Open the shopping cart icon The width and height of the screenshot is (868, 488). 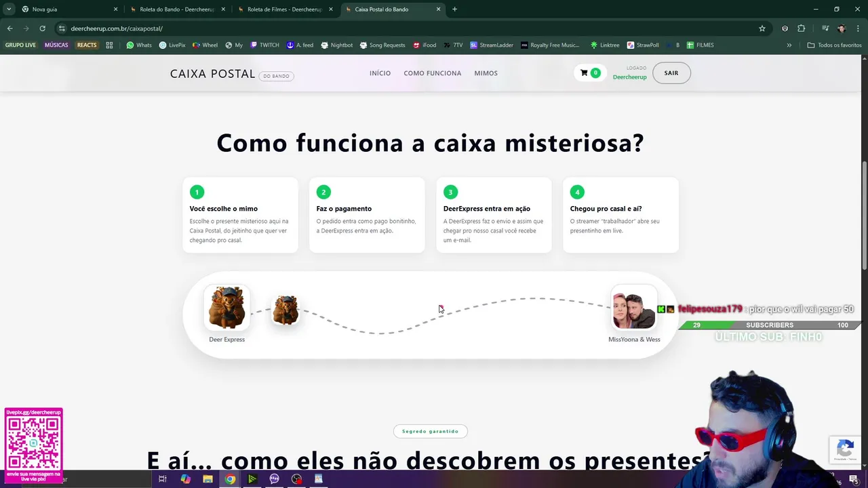click(x=590, y=73)
